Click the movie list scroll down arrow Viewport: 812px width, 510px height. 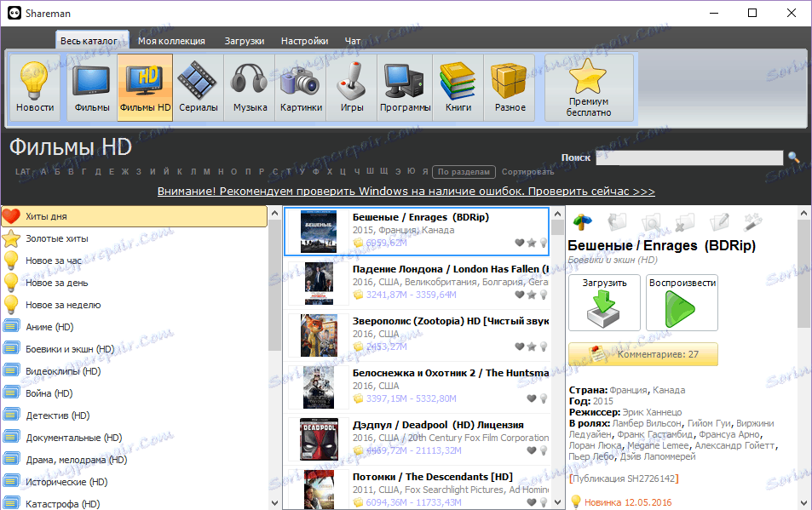click(x=557, y=501)
